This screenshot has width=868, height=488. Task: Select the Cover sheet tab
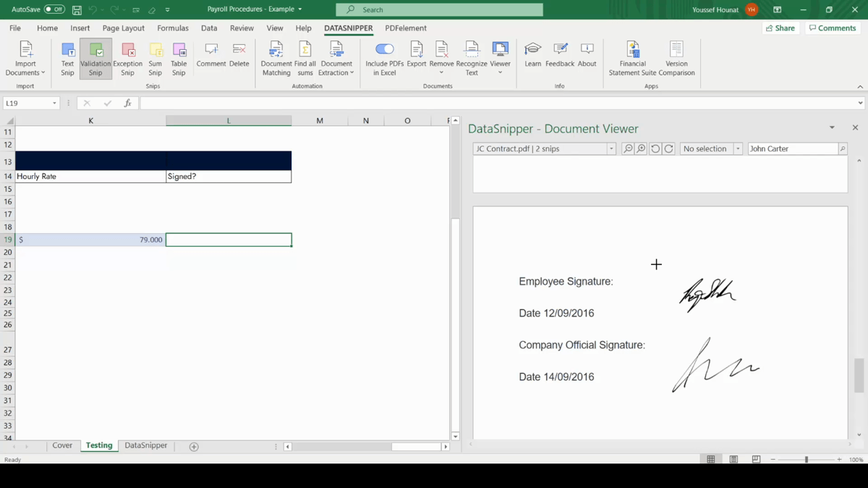click(62, 445)
